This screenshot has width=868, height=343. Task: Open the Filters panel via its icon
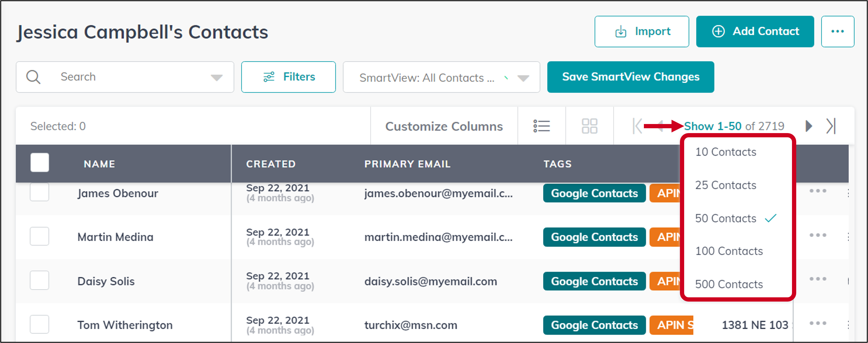point(269,77)
